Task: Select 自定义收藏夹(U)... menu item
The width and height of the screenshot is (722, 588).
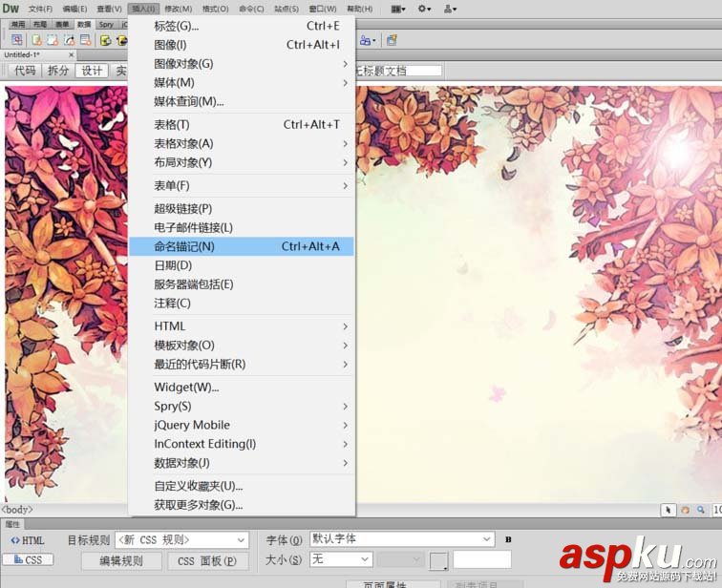Action: (242, 486)
